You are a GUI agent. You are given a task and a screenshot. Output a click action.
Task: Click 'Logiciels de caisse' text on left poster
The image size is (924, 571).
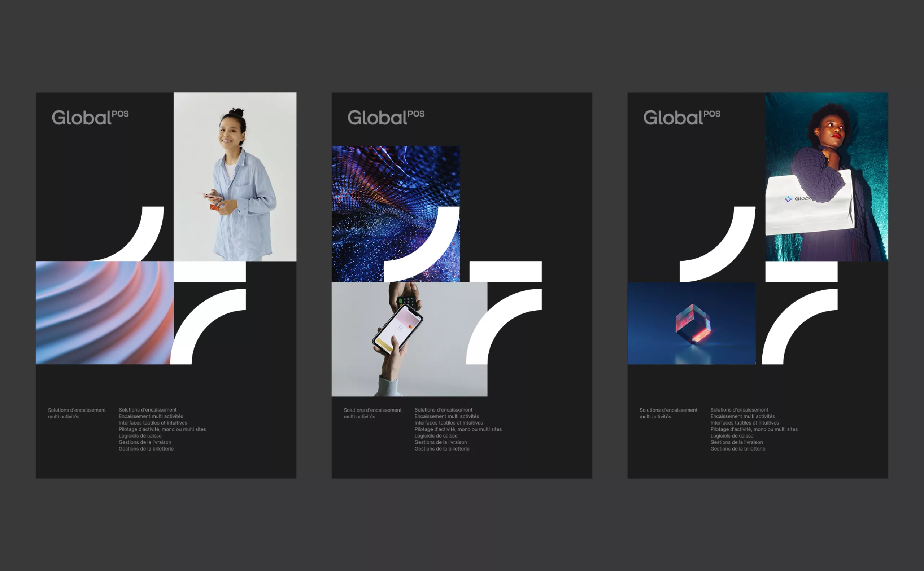140,436
